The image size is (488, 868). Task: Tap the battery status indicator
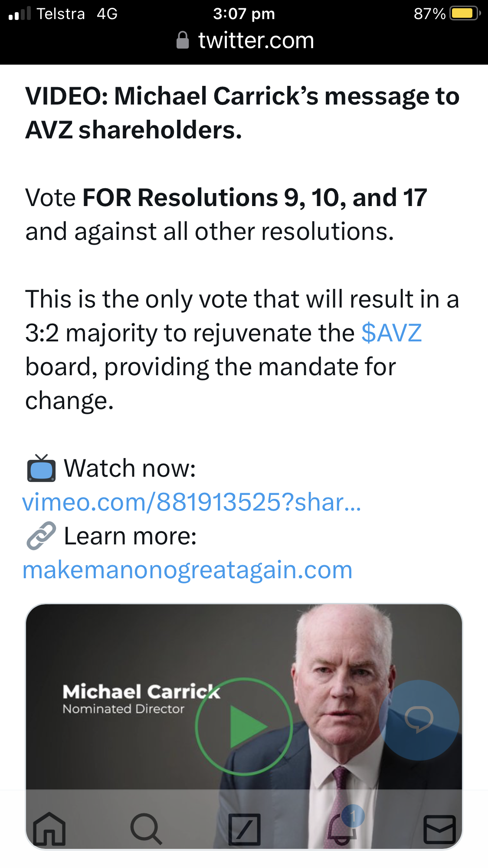465,13
